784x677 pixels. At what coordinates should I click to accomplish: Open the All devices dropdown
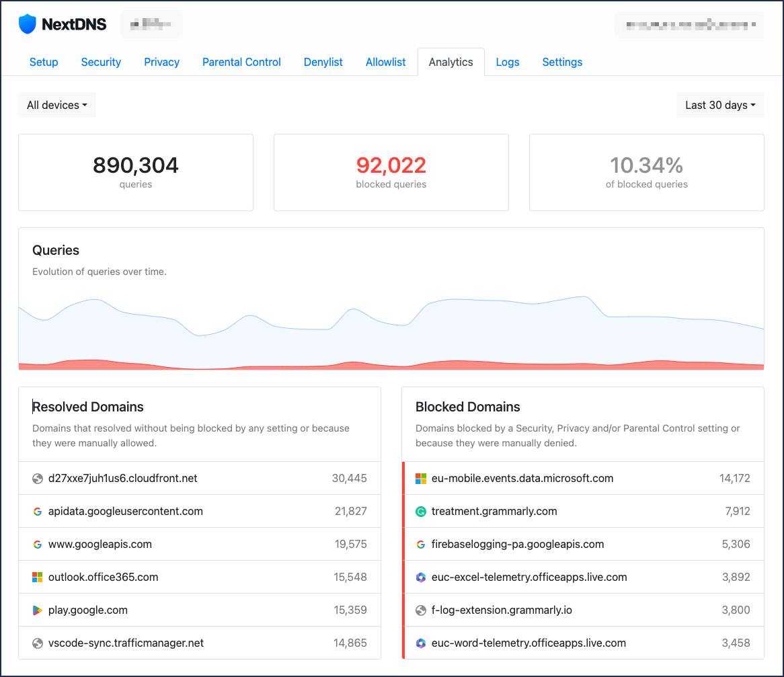pyautogui.click(x=57, y=105)
